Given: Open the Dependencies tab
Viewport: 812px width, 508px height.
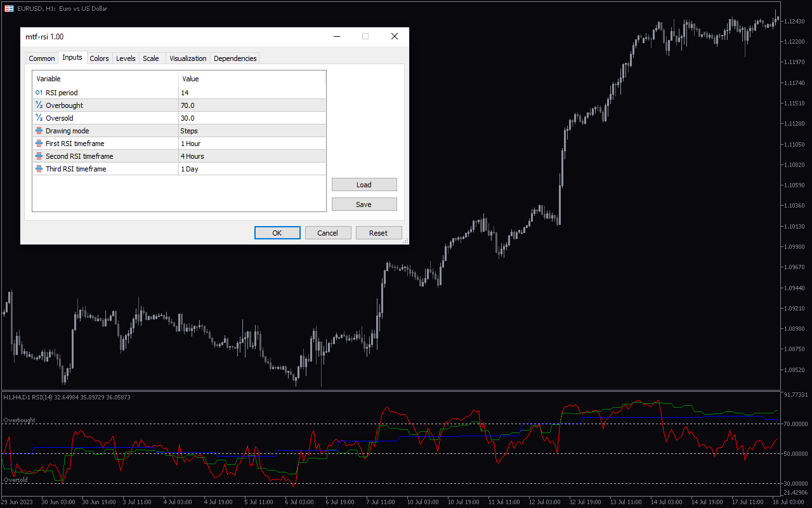Looking at the screenshot, I should (235, 58).
